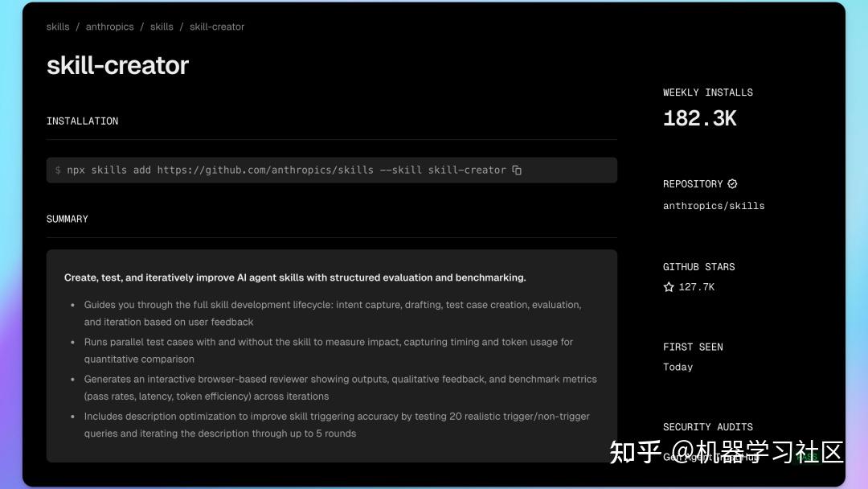
Task: Open the 'anthropics' breadcrumb link
Action: pos(109,27)
